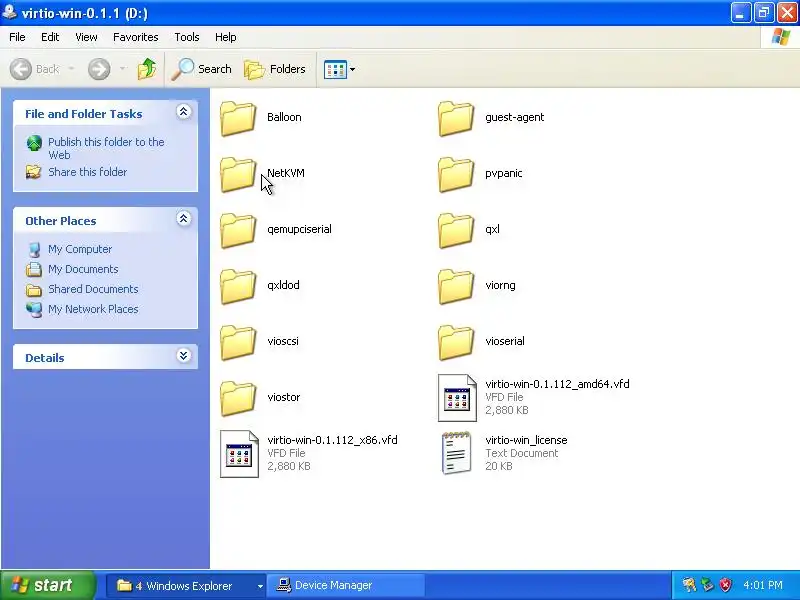Click the virtio-win-0.1.112_x86.vfd filename

[332, 440]
